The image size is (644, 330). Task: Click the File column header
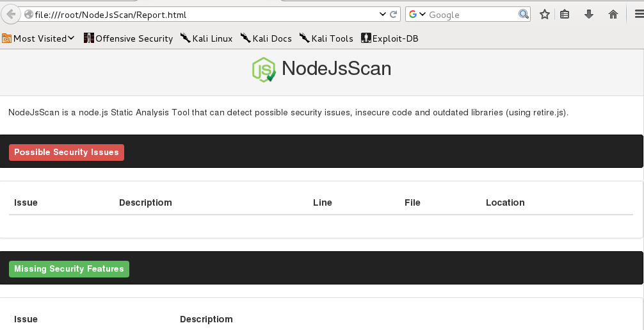point(412,202)
